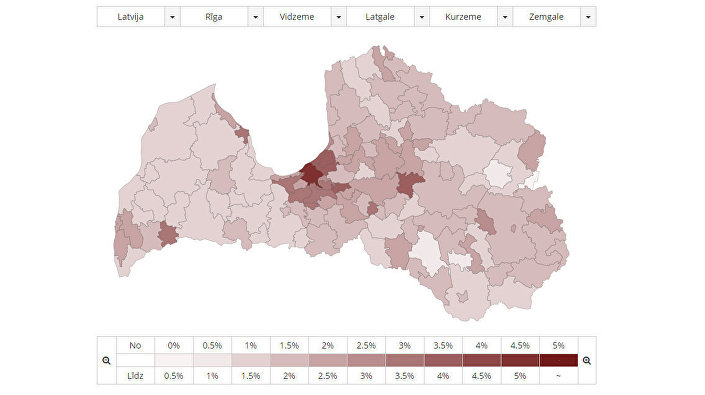Expand the Zemgale dropdown arrow
The image size is (705, 395).
[588, 17]
